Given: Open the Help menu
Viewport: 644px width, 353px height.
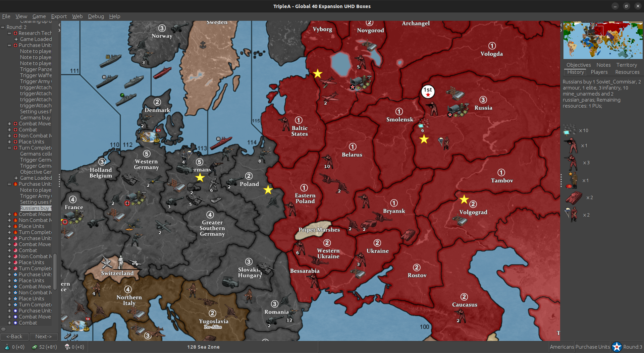Looking at the screenshot, I should (114, 16).
